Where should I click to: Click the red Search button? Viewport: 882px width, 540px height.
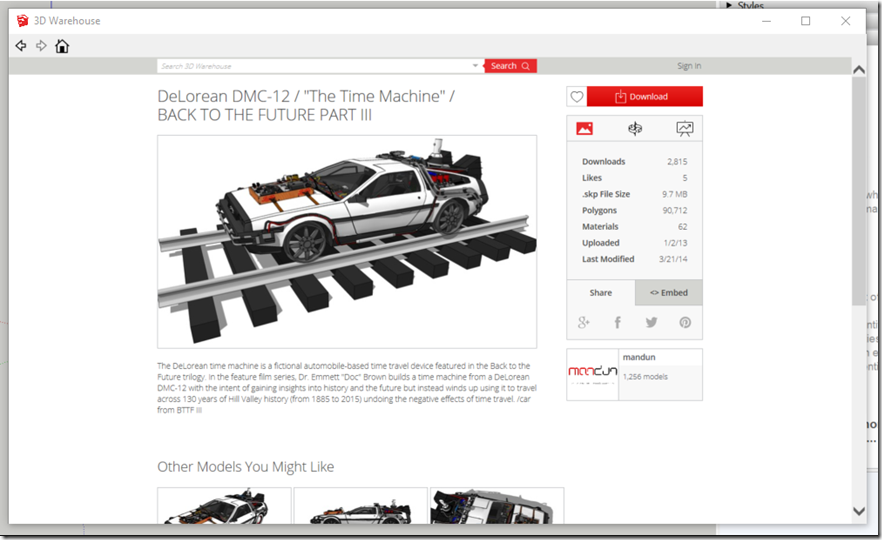point(510,66)
